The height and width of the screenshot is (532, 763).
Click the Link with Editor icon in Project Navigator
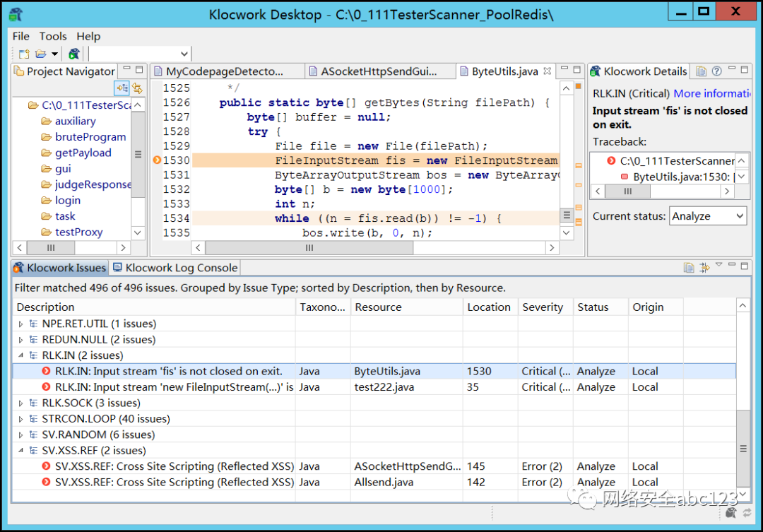[x=136, y=88]
